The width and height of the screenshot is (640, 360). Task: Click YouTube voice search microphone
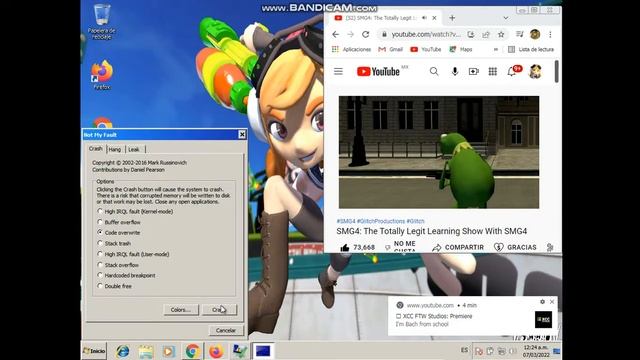tap(455, 72)
